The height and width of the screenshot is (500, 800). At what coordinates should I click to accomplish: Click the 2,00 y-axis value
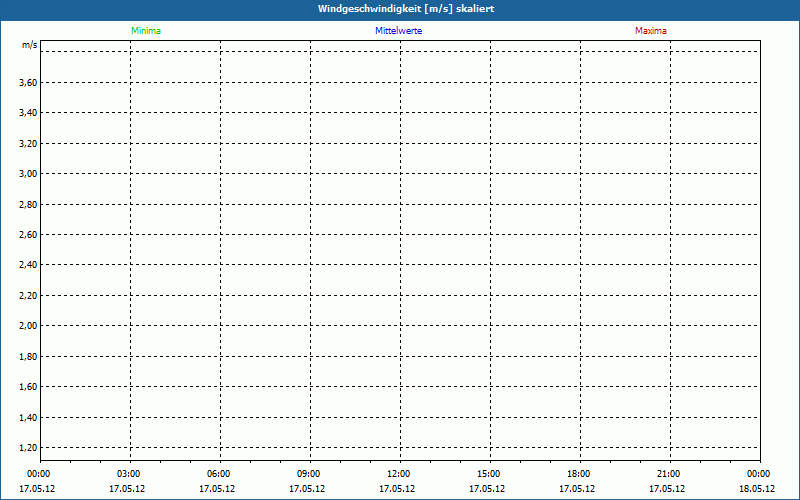(x=28, y=326)
